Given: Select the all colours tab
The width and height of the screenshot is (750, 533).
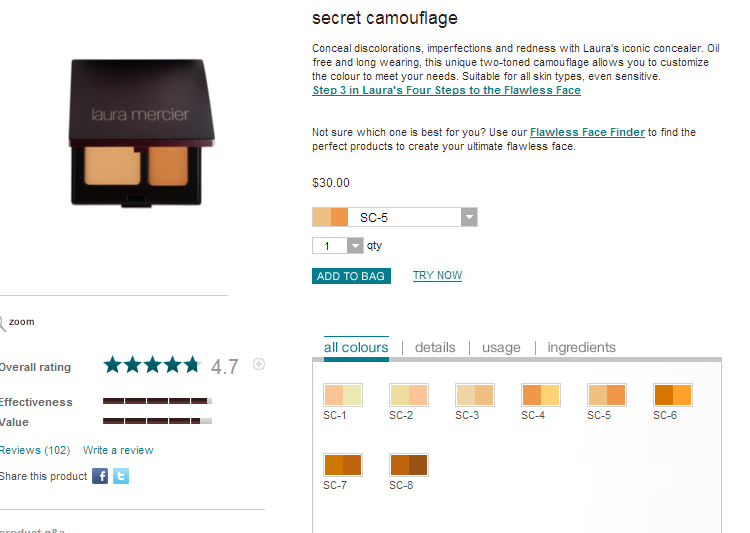Looking at the screenshot, I should coord(356,347).
